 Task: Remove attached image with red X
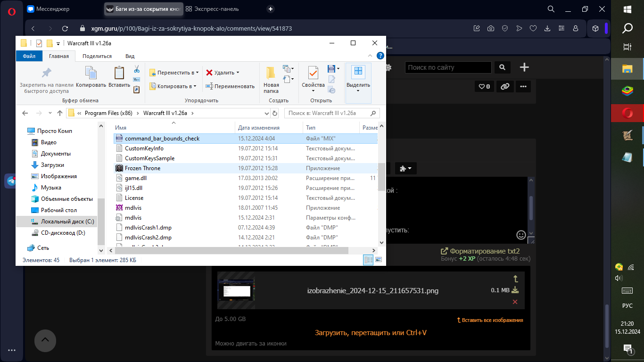pyautogui.click(x=515, y=302)
